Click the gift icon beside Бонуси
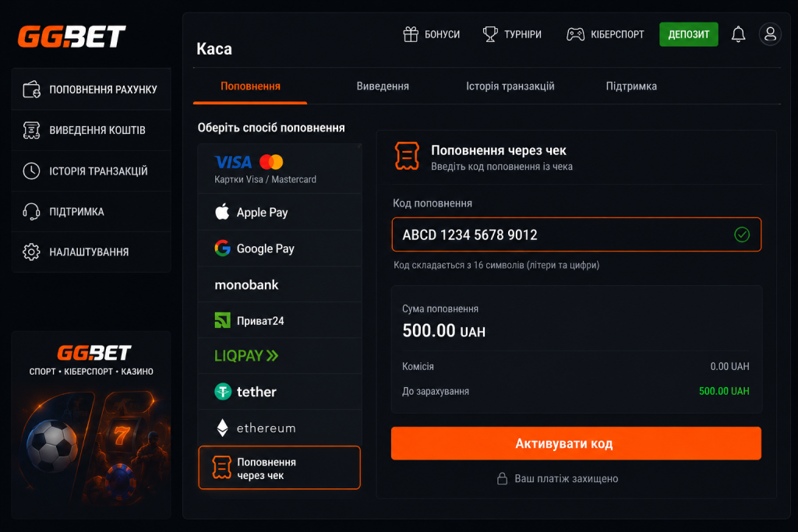 tap(411, 34)
